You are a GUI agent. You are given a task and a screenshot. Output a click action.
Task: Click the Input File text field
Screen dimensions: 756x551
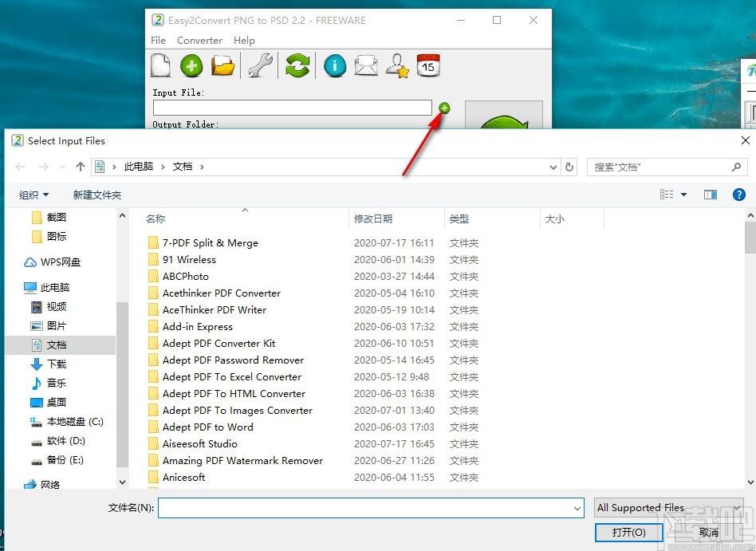pos(292,108)
